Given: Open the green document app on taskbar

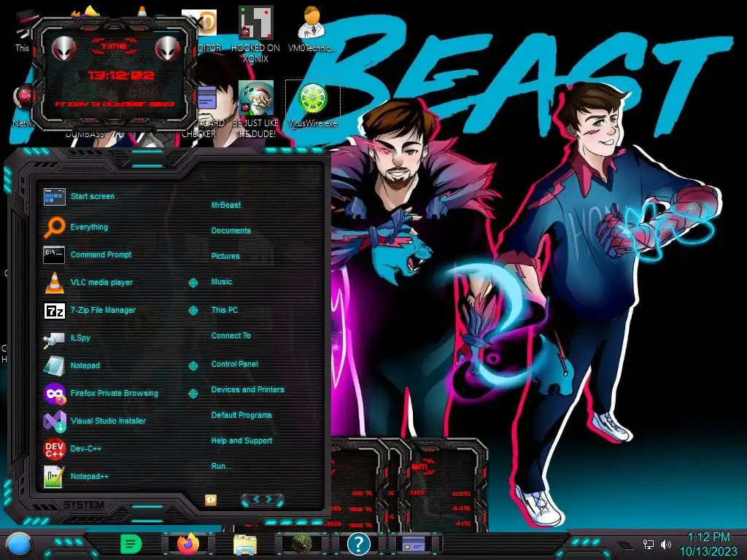Looking at the screenshot, I should pos(131,544).
